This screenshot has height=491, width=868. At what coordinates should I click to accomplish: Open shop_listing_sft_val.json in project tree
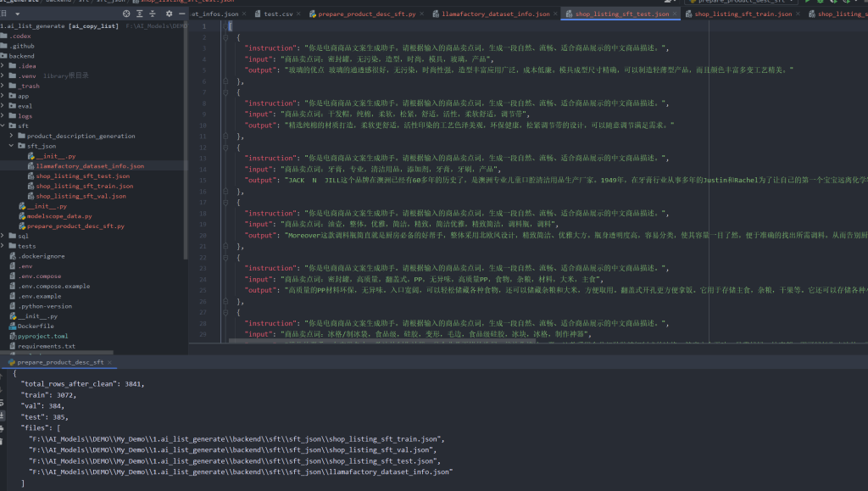[x=81, y=196]
